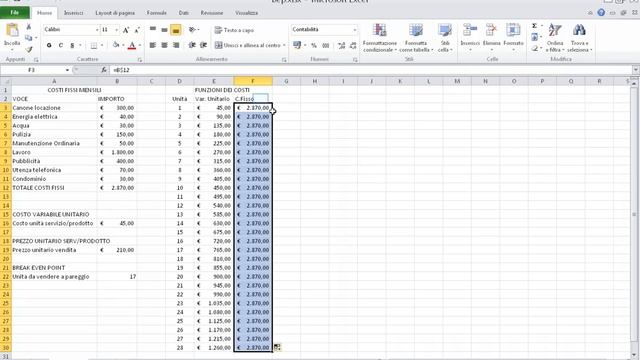Viewport: 640px width, 360px height.
Task: Decrease the font size with the smaller A
Action: tap(137, 30)
